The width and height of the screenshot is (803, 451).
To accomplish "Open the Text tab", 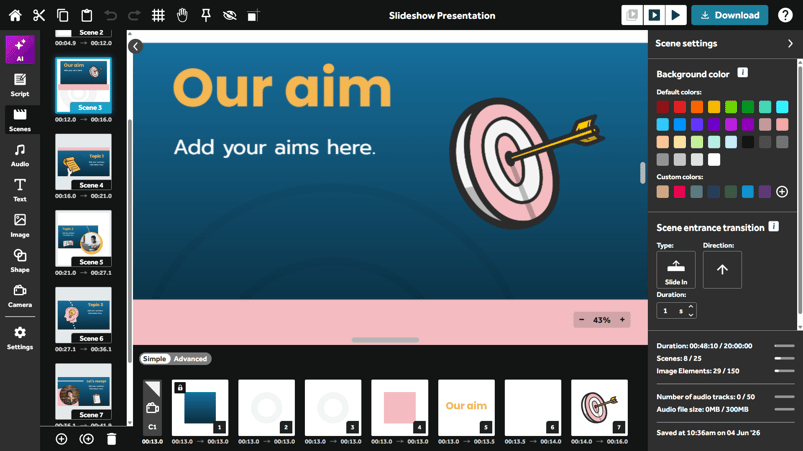I will (x=20, y=190).
